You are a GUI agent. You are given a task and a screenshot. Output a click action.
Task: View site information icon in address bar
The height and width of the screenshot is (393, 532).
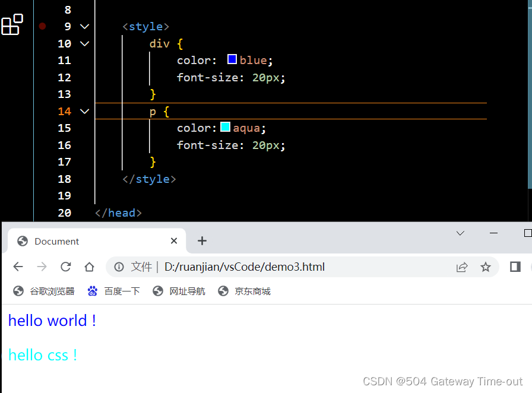point(119,267)
